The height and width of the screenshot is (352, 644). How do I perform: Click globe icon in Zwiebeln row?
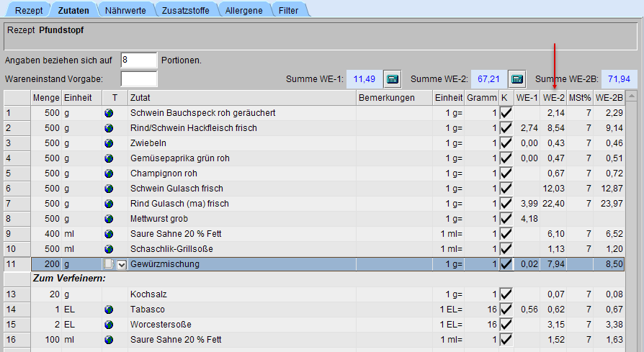pyautogui.click(x=109, y=143)
